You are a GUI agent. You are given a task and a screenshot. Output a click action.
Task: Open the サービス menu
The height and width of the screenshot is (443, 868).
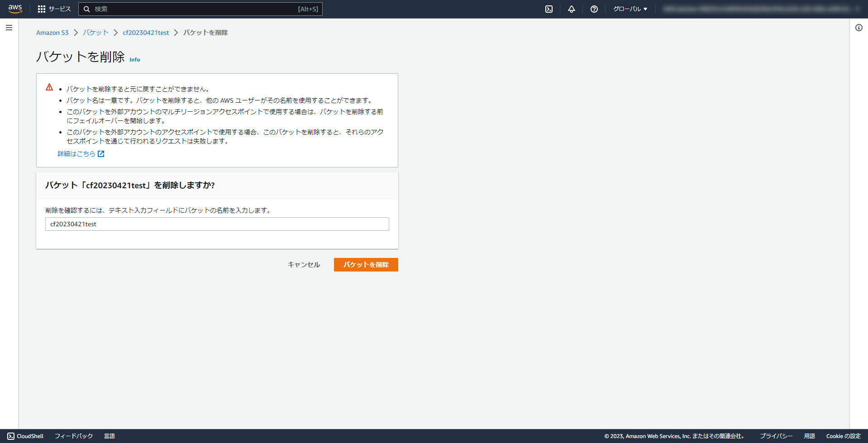59,9
